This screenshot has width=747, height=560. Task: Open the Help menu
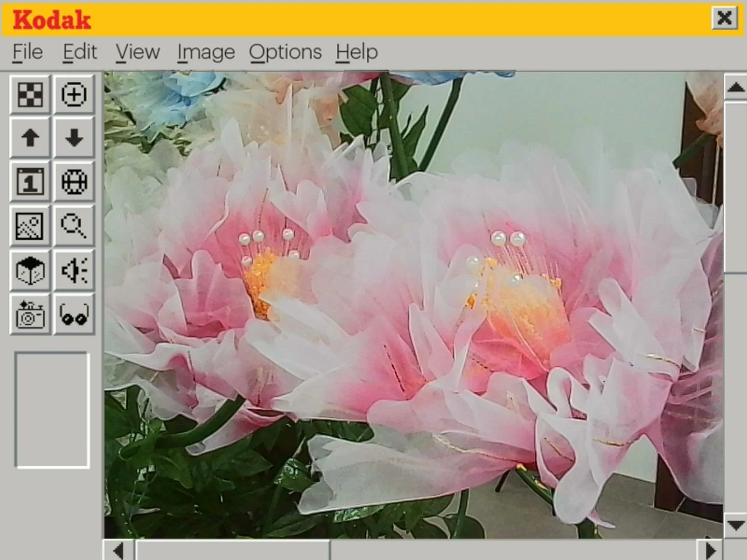tap(356, 52)
